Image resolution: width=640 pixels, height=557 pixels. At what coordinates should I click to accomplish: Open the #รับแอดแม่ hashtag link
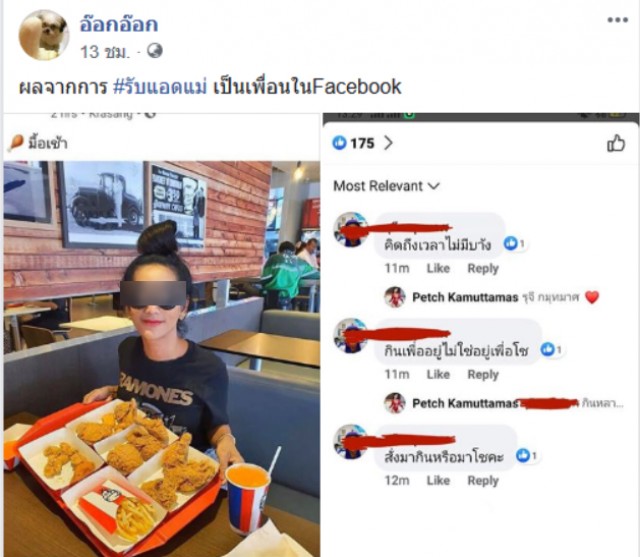pos(160,87)
